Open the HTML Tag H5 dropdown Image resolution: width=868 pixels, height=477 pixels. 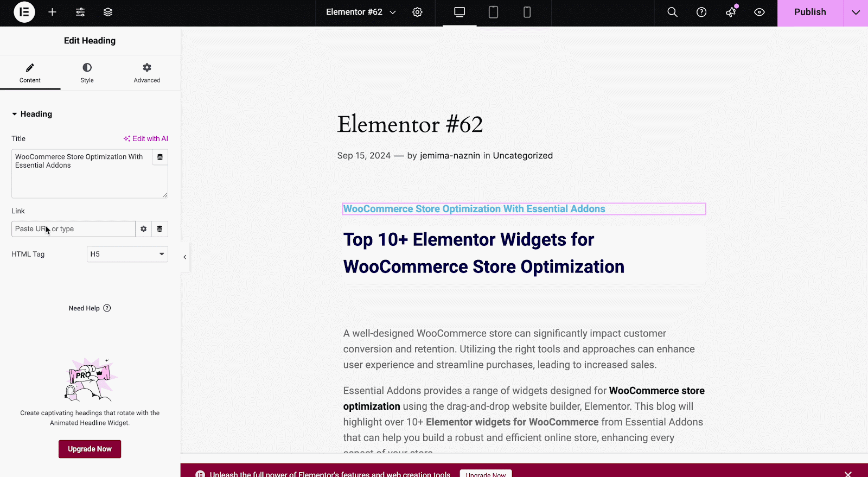point(127,254)
